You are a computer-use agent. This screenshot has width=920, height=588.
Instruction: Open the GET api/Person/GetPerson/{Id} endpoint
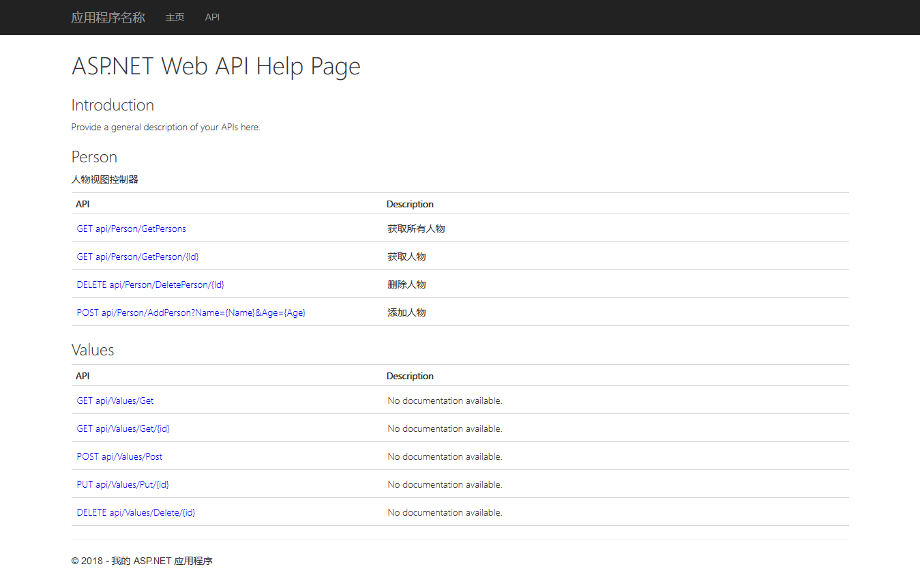pos(138,256)
